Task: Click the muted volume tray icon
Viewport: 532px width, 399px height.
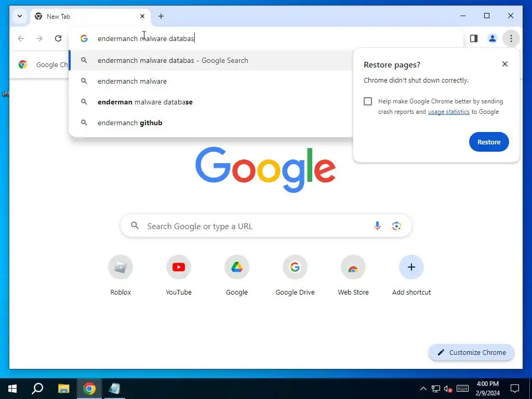Action: point(448,389)
